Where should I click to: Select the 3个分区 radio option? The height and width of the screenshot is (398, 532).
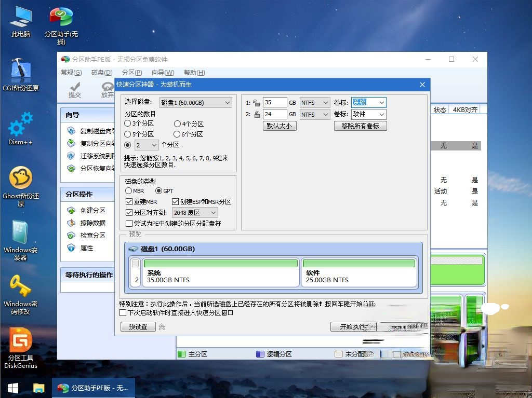point(128,123)
